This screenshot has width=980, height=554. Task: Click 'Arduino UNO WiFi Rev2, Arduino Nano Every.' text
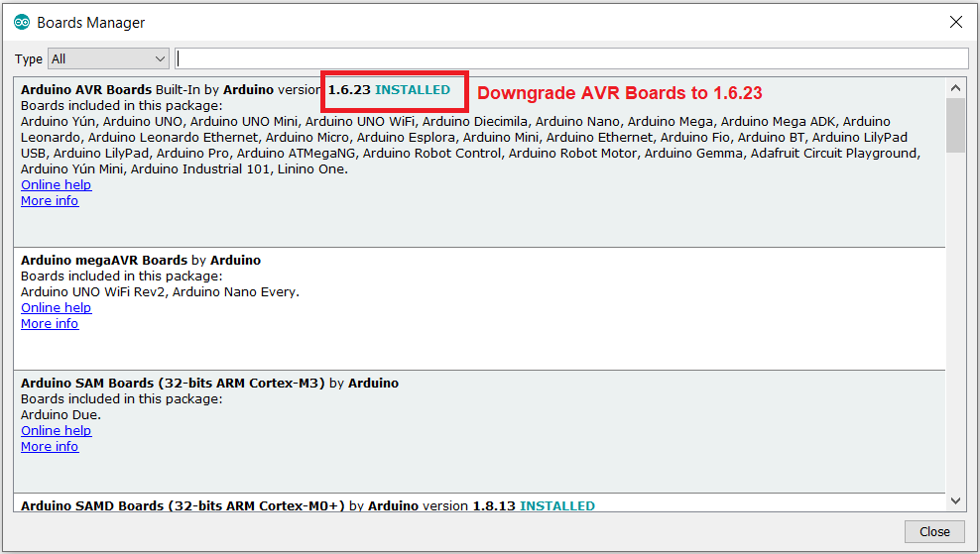click(160, 292)
